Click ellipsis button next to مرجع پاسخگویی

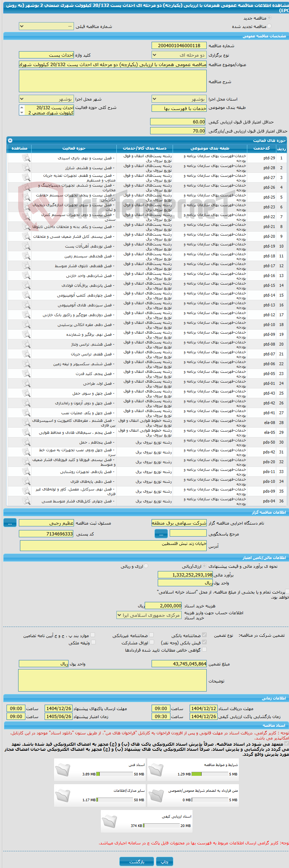(x=161, y=534)
